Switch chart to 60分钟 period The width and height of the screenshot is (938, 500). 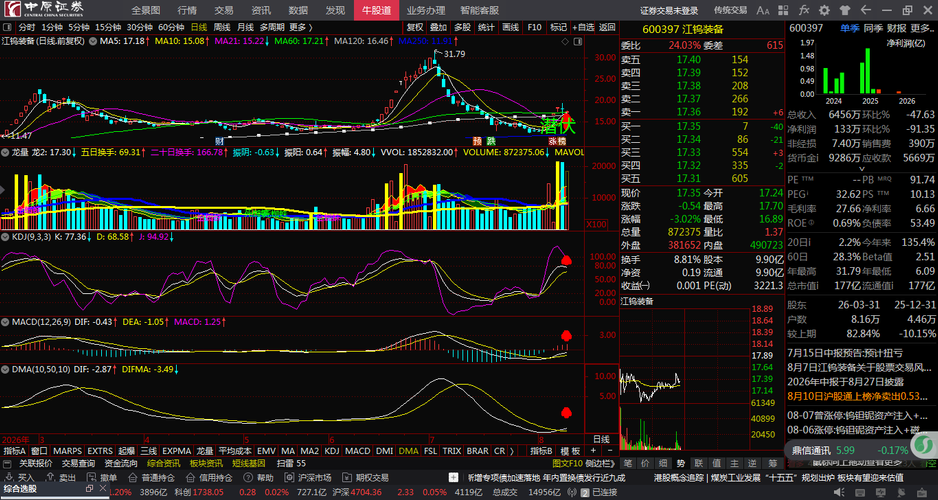(x=171, y=27)
